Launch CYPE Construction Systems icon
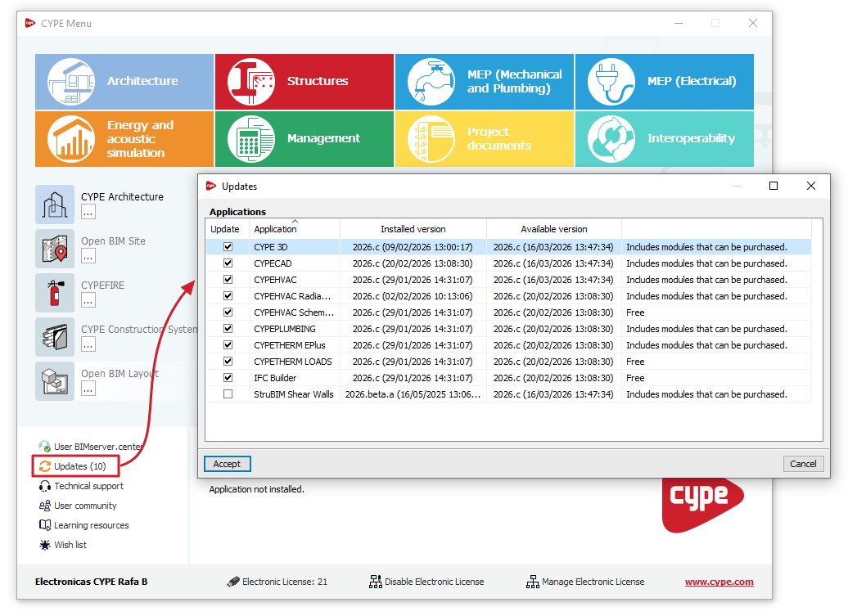The height and width of the screenshot is (616, 848). pos(55,337)
